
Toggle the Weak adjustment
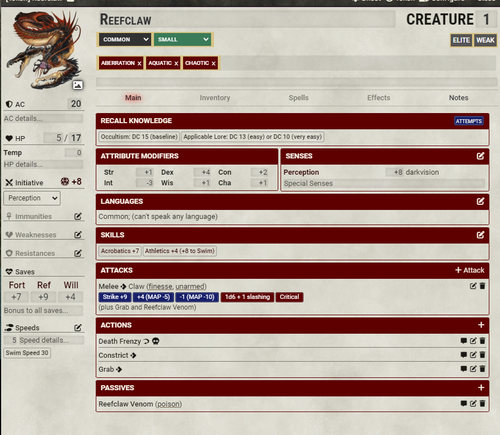(485, 40)
